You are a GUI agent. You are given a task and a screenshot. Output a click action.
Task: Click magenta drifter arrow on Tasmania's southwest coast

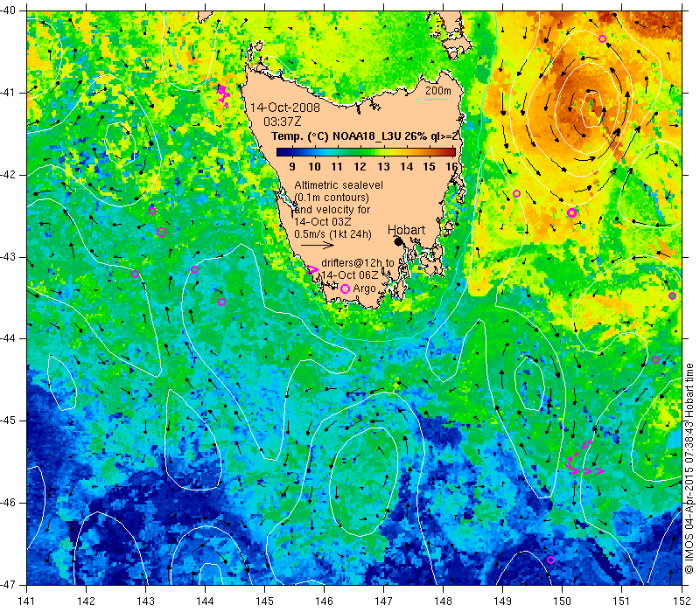coord(313,269)
